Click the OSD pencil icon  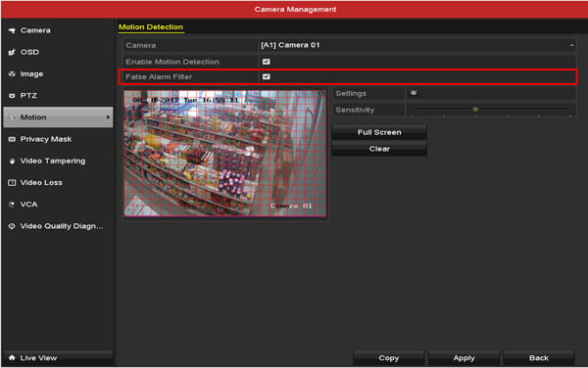(12, 52)
